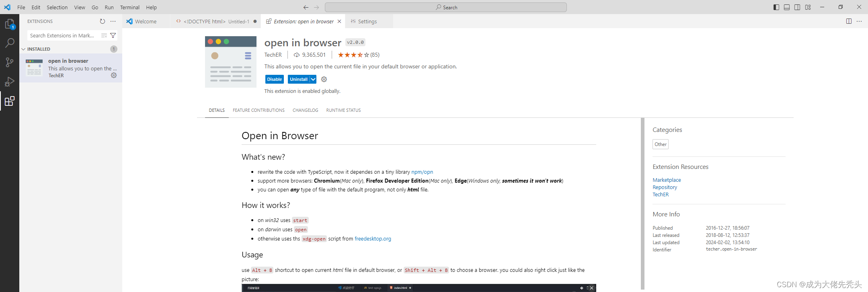Open the Search view in activity bar
868x292 pixels.
pyautogui.click(x=10, y=43)
